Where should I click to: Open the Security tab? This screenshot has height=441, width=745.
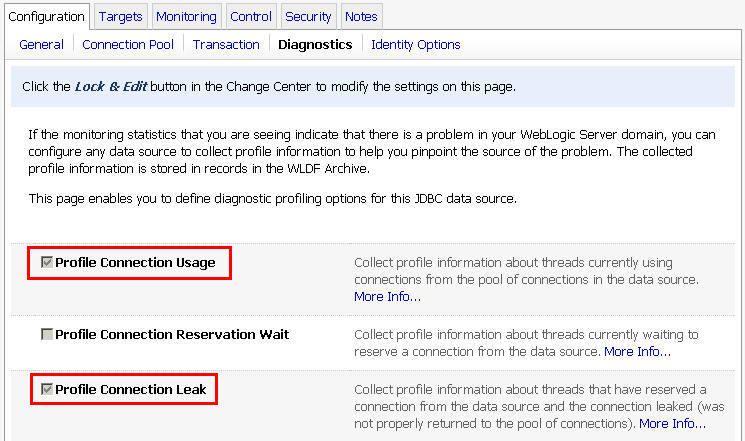click(308, 17)
